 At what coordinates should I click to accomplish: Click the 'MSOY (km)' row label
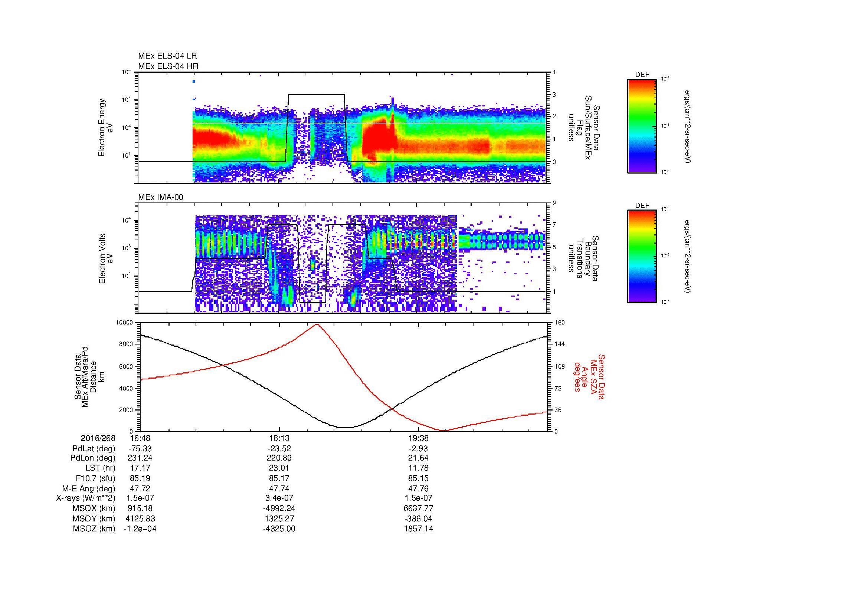pos(94,518)
